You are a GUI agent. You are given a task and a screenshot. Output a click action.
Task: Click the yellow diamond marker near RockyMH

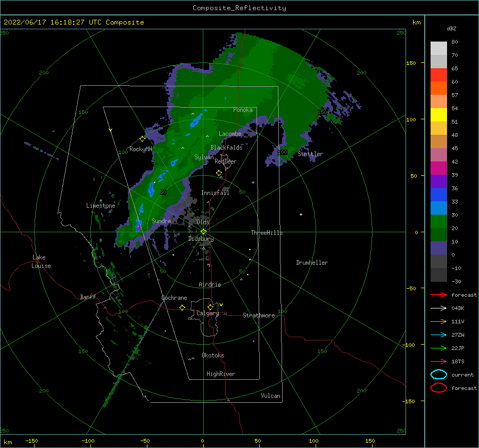tap(142, 139)
